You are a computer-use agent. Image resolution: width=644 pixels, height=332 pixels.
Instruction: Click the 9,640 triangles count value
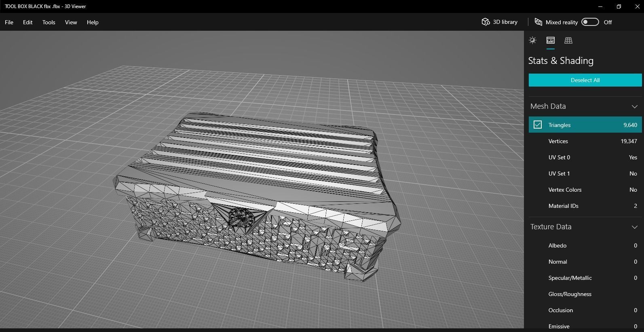coord(630,125)
